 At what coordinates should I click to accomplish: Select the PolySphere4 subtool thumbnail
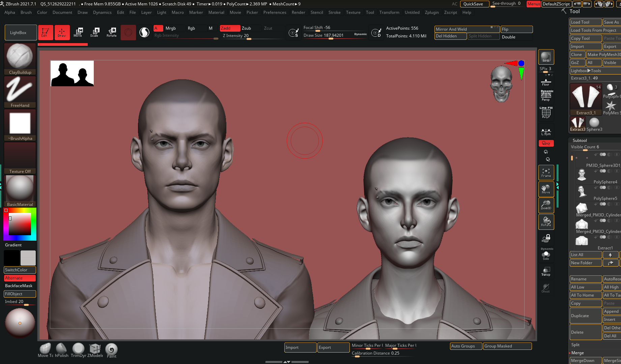point(582,175)
